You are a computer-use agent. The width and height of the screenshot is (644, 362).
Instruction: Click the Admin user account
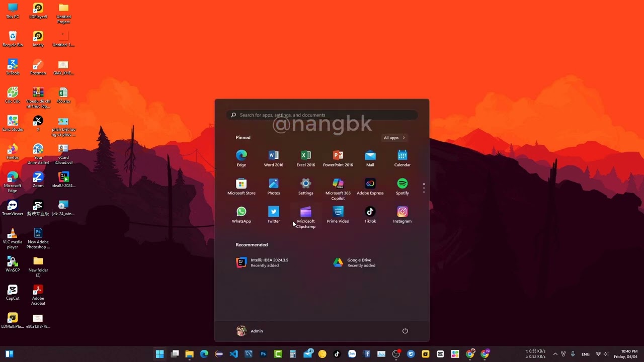[250, 331]
